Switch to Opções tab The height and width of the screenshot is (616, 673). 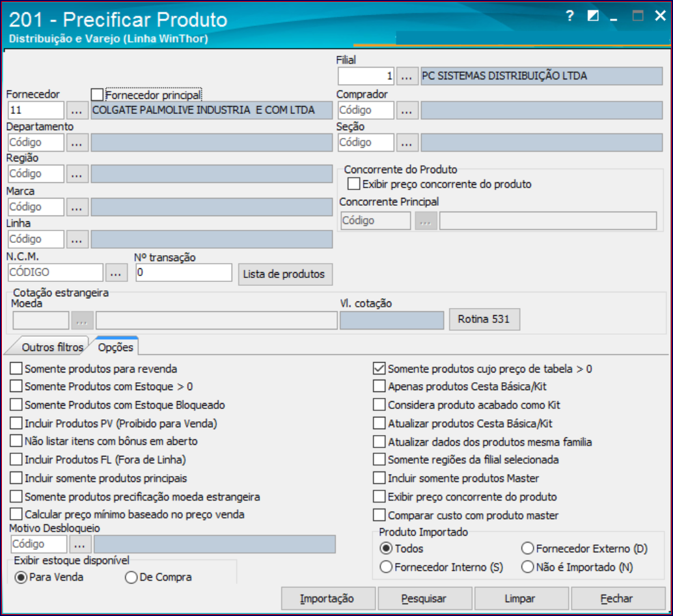coord(115,347)
